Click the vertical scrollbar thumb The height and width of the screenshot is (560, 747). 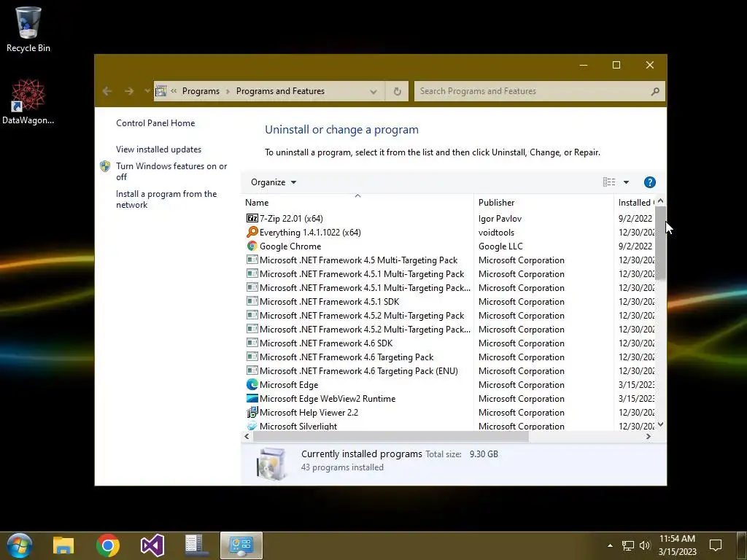pos(660,243)
